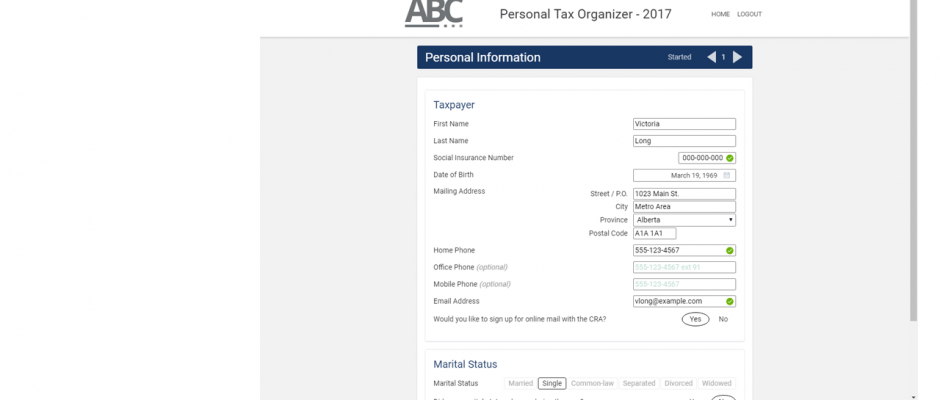Open the Date of Birth calendar icon
Image resolution: width=940 pixels, height=400 pixels.
[727, 175]
